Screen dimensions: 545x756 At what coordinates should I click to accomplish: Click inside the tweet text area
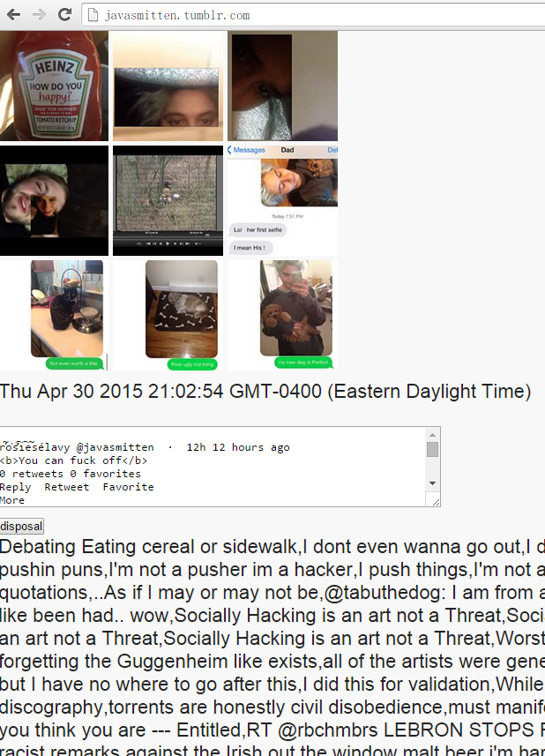coord(213,467)
